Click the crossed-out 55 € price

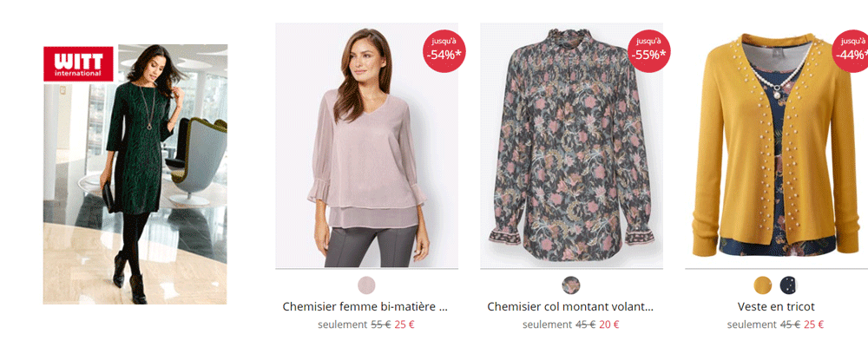pos(380,325)
